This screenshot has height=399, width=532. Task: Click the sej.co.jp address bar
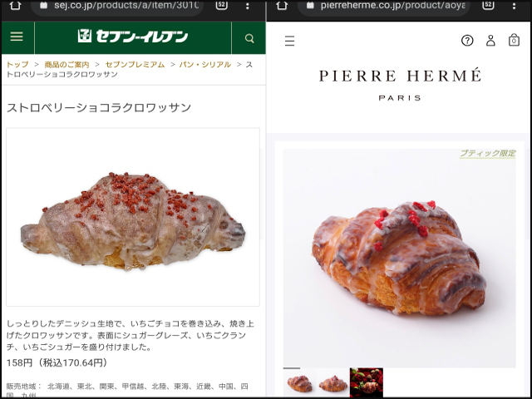pos(117,6)
